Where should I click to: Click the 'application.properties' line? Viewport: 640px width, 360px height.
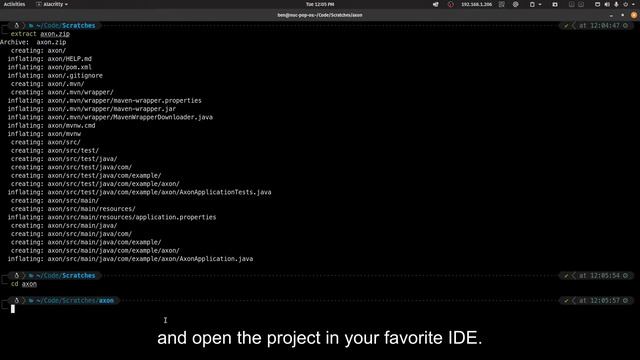(112, 217)
